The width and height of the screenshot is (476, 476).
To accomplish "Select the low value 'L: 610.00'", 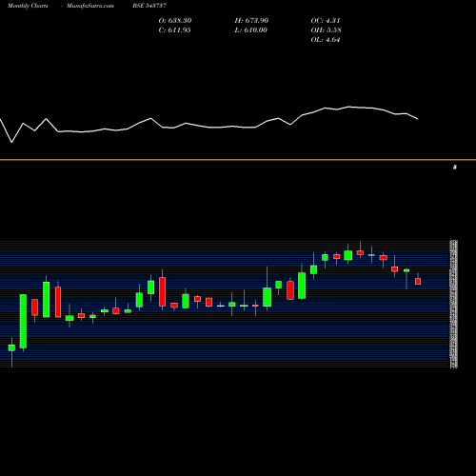I will (x=251, y=30).
